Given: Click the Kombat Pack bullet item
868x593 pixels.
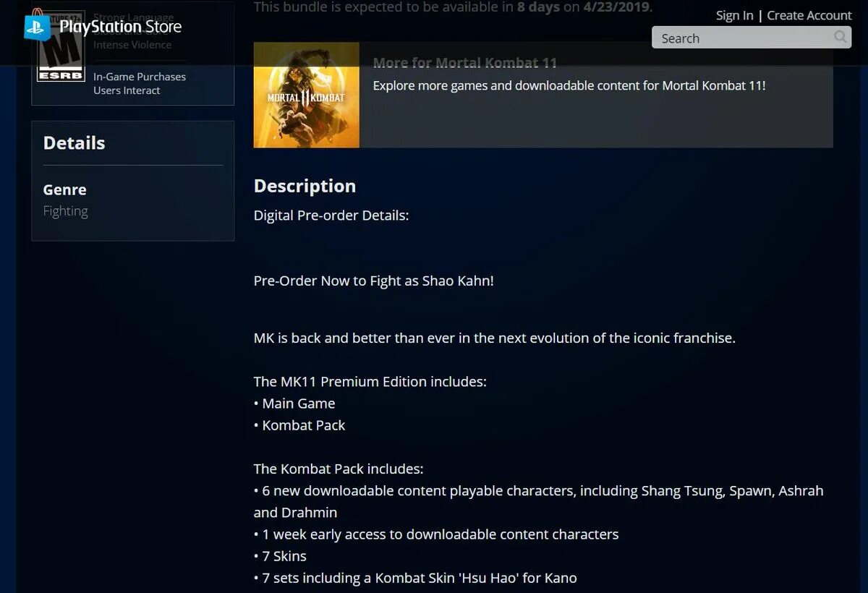Looking at the screenshot, I should [299, 425].
